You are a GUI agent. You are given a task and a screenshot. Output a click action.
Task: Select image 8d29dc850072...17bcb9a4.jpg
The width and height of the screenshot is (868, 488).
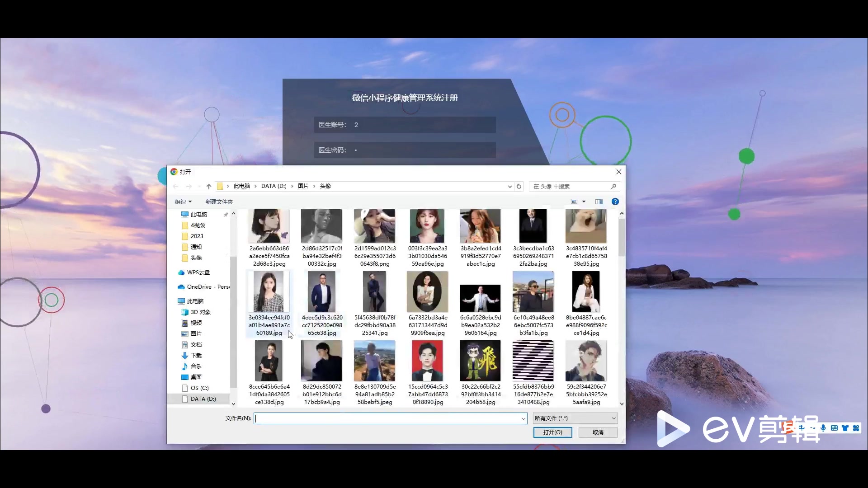(x=322, y=373)
